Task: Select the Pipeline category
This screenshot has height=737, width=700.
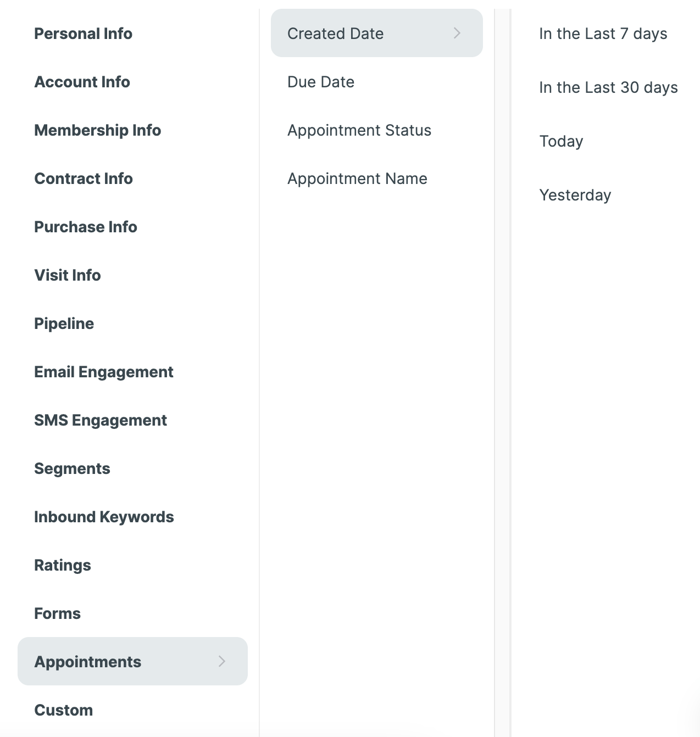Action: pyautogui.click(x=64, y=323)
